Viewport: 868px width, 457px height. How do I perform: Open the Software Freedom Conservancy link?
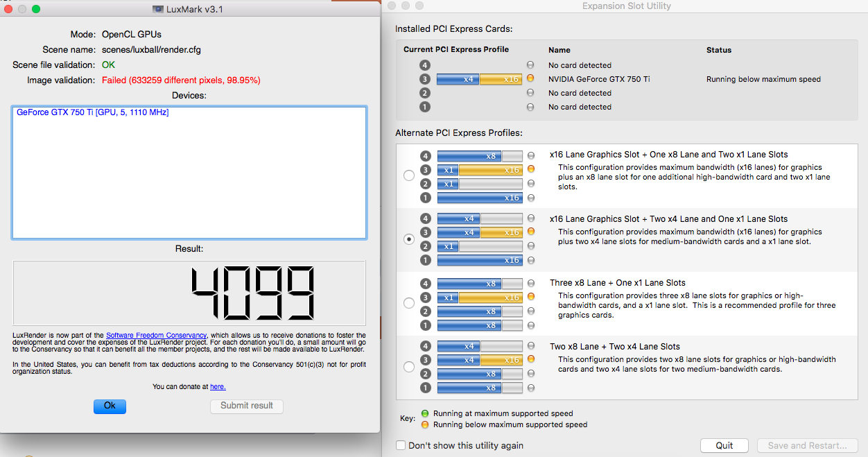[x=156, y=336]
